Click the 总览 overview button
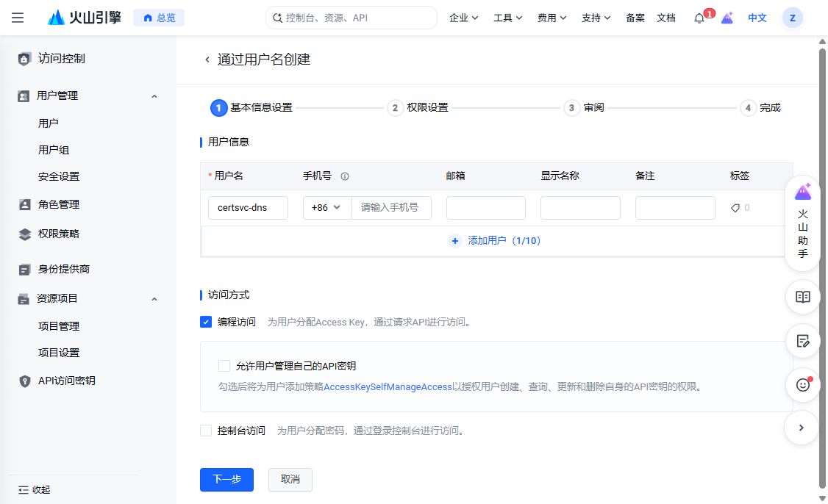The image size is (828, 504). pyautogui.click(x=159, y=18)
